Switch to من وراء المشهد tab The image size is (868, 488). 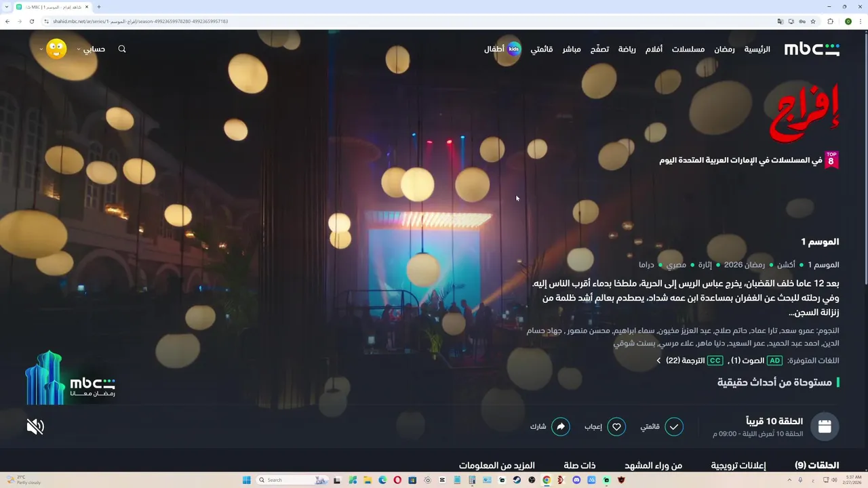653,466
